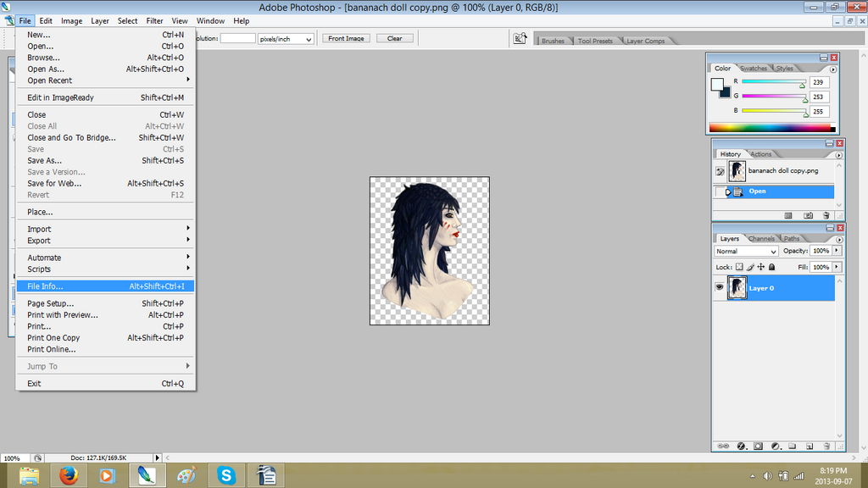Toggle lock transparent pixels

tap(739, 267)
